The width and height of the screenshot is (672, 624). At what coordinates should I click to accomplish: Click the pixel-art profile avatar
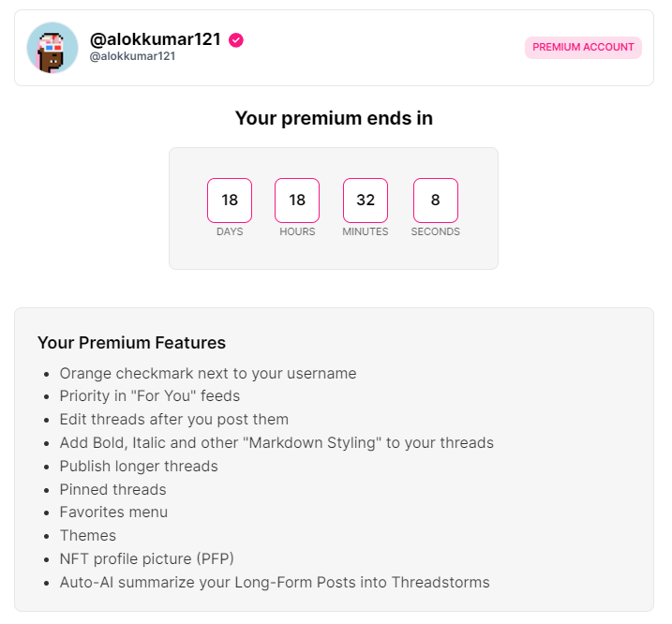point(52,48)
